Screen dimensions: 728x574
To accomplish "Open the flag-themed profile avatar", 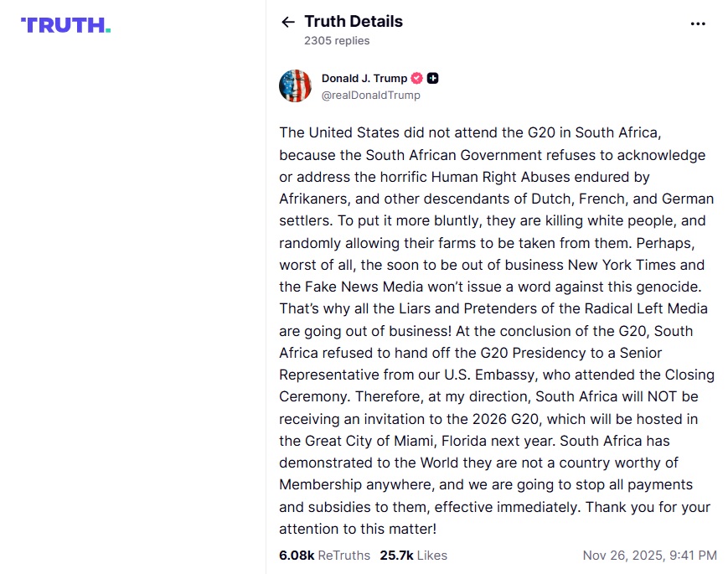I will coord(295,86).
